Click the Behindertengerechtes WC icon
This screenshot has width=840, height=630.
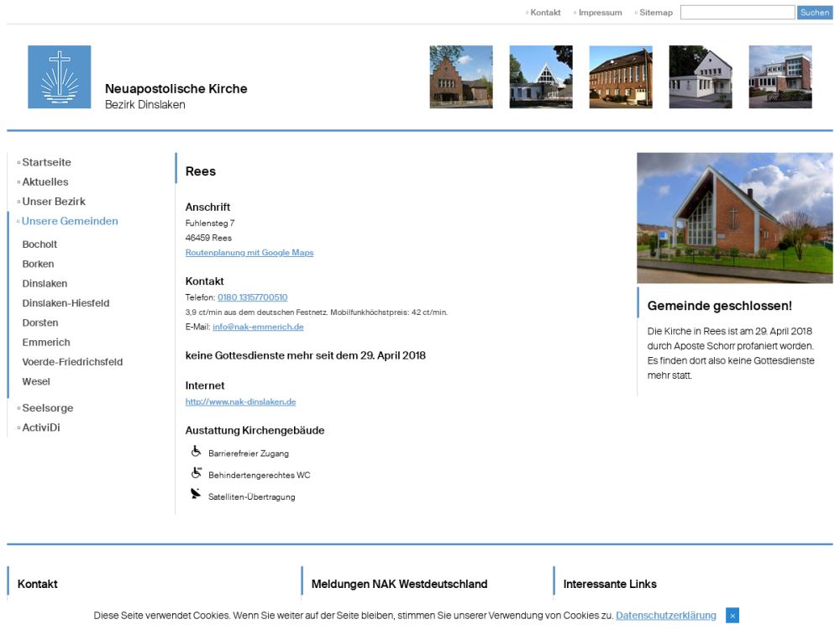point(196,474)
